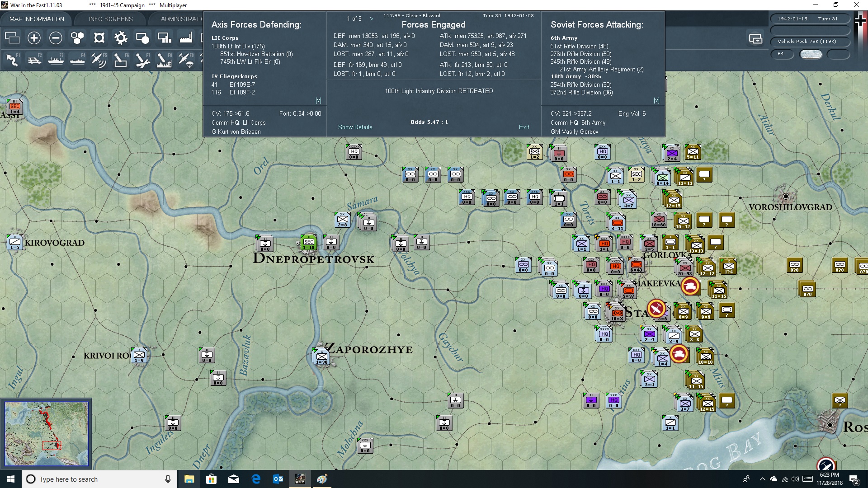
Task: Select F2 rail movement mode icon
Action: click(34, 60)
